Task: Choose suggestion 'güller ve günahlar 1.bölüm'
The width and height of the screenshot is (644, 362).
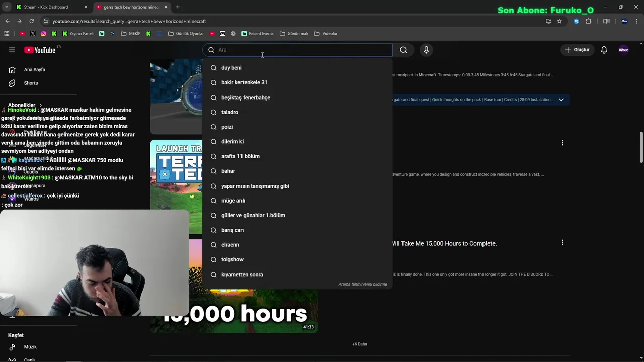Action: click(297, 215)
